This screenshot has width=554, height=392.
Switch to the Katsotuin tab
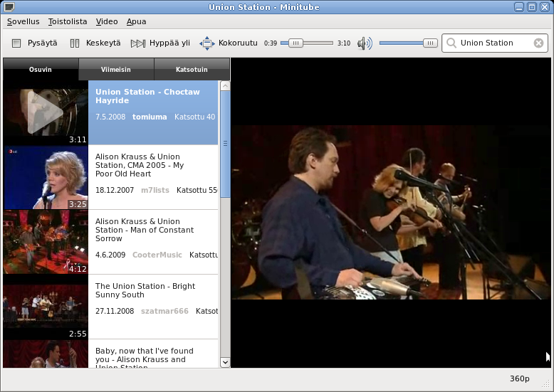pyautogui.click(x=192, y=70)
